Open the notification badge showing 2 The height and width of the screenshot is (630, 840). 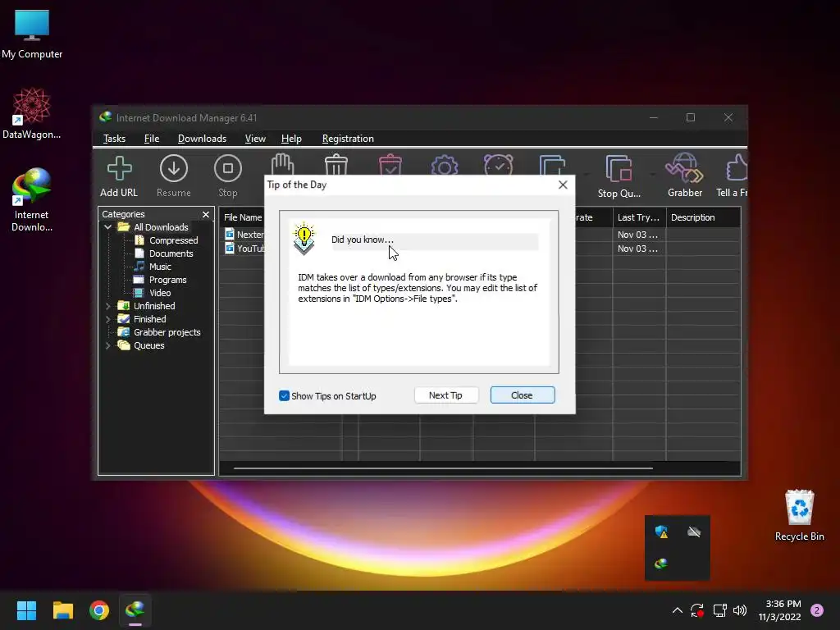(x=817, y=610)
